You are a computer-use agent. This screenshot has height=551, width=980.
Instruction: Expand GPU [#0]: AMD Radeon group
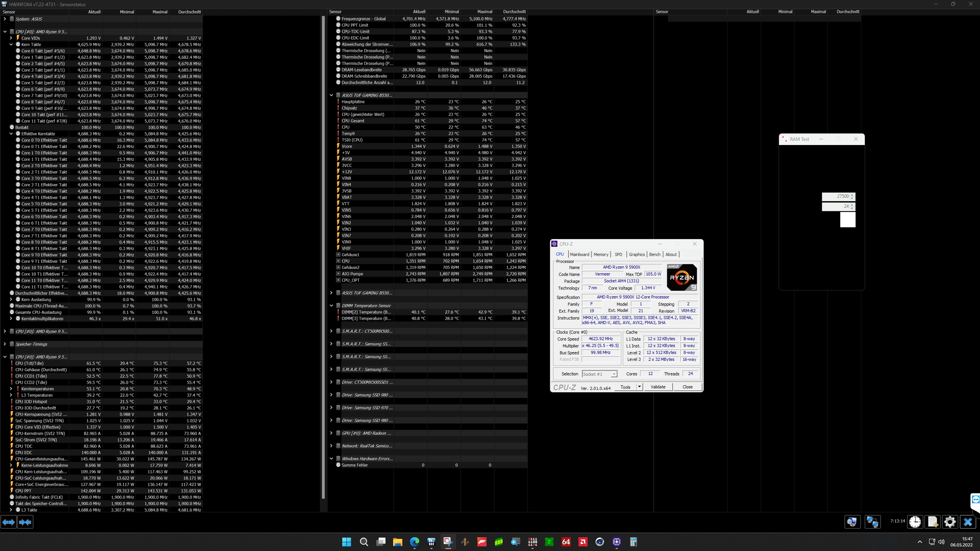[332, 433]
